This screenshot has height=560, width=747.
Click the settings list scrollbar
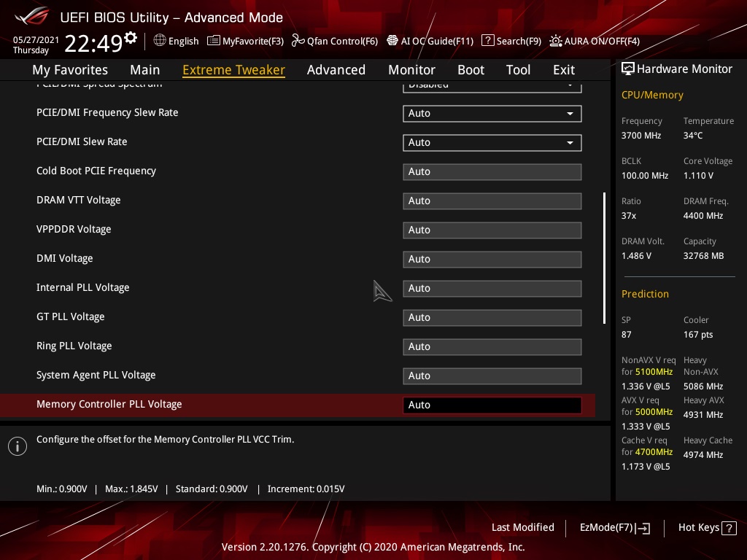604,258
